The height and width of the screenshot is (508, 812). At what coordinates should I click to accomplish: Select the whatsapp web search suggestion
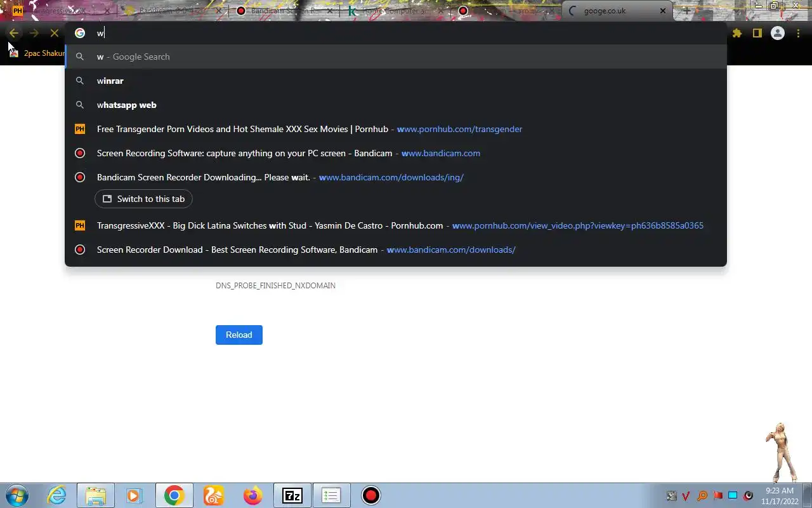396,105
